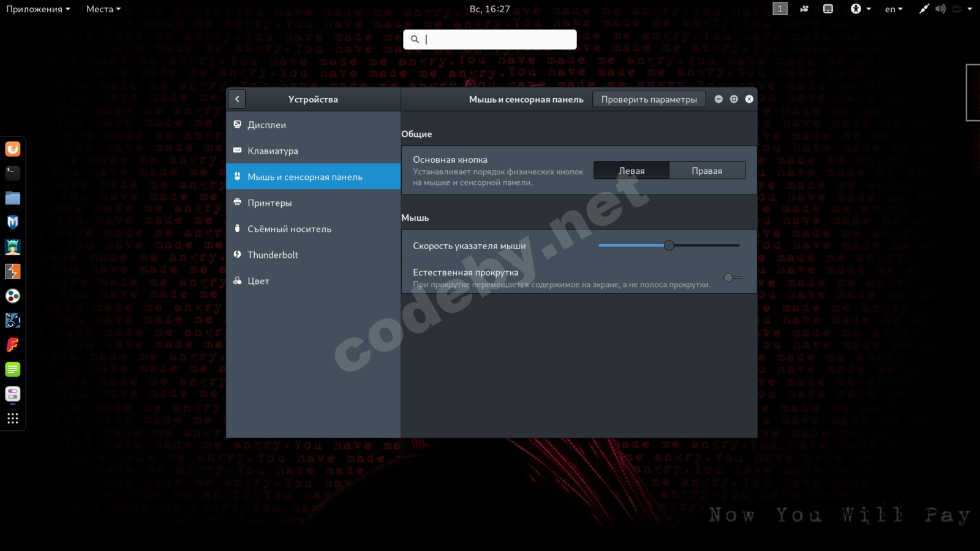Click the screen recorder camera icon
Image resolution: width=980 pixels, height=551 pixels.
coord(804,9)
